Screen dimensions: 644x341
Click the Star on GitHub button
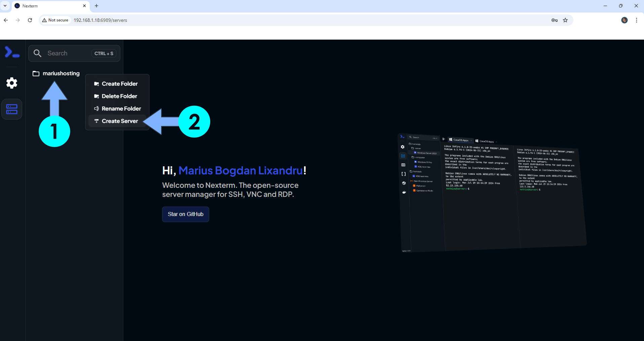(186, 214)
